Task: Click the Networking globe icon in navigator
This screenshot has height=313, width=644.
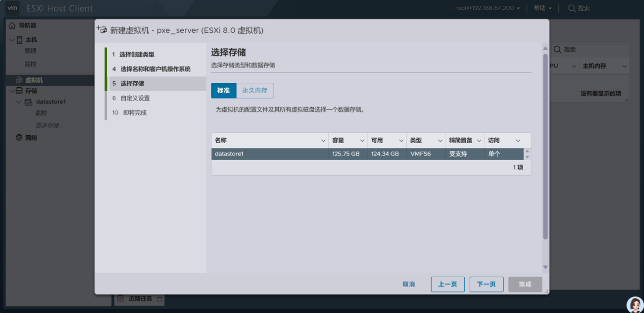Action: (x=19, y=138)
